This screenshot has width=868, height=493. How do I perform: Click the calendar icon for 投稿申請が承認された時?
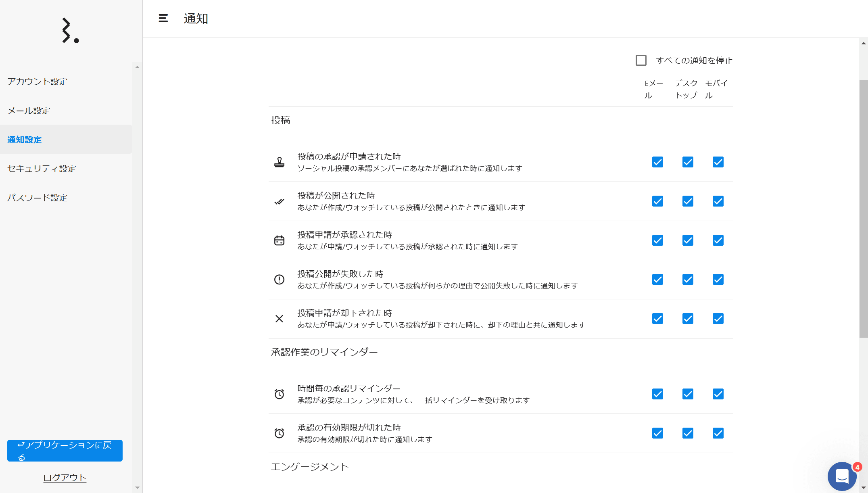279,240
